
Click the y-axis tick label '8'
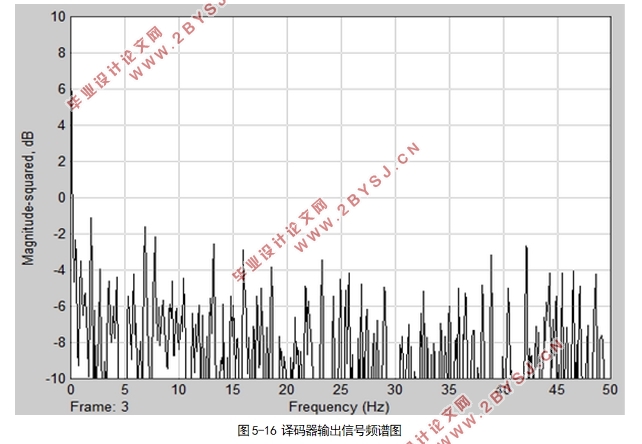click(x=61, y=53)
